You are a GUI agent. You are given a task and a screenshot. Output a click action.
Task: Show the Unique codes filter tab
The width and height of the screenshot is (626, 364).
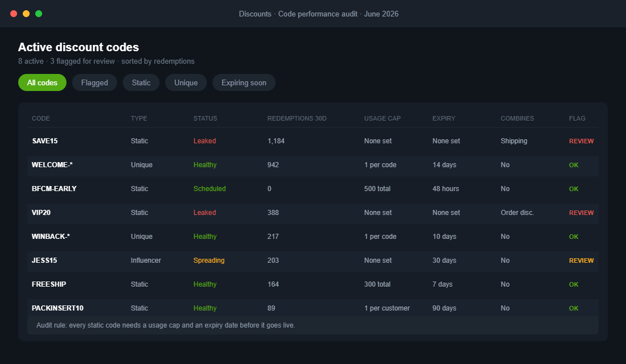pos(186,82)
